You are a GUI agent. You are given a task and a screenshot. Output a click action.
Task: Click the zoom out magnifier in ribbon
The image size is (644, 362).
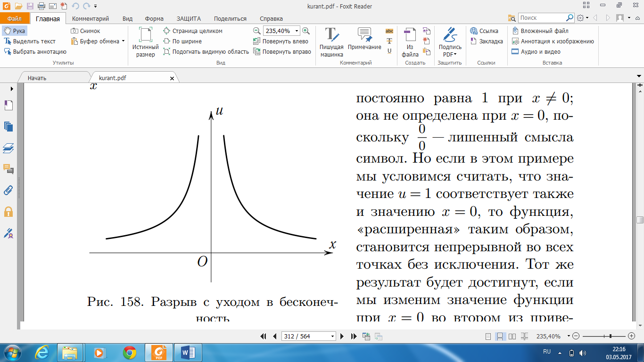[x=256, y=31]
